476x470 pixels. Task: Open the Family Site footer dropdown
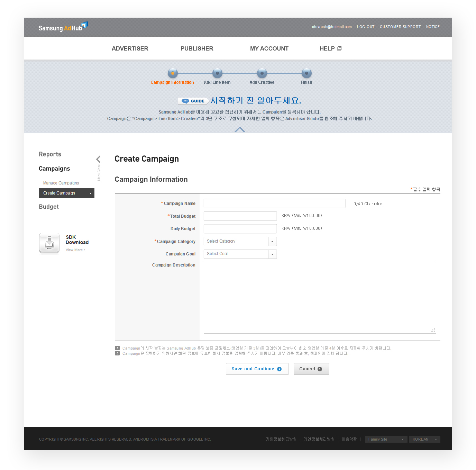pyautogui.click(x=386, y=439)
